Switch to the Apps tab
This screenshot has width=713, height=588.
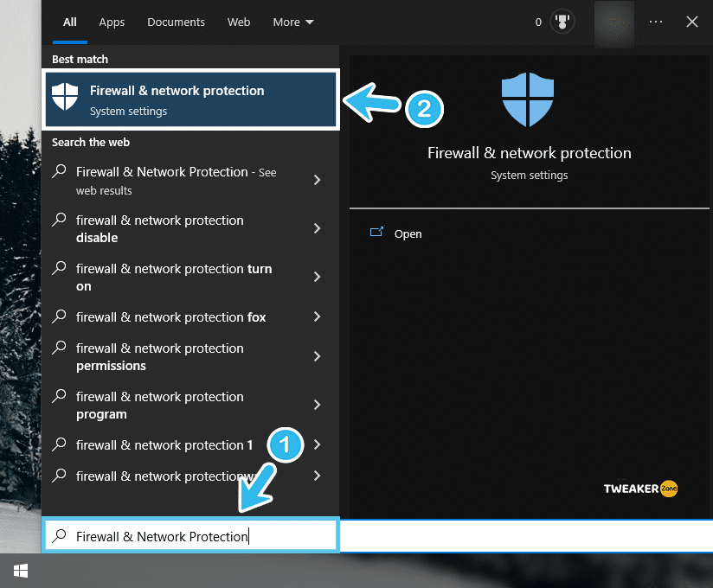coord(112,22)
